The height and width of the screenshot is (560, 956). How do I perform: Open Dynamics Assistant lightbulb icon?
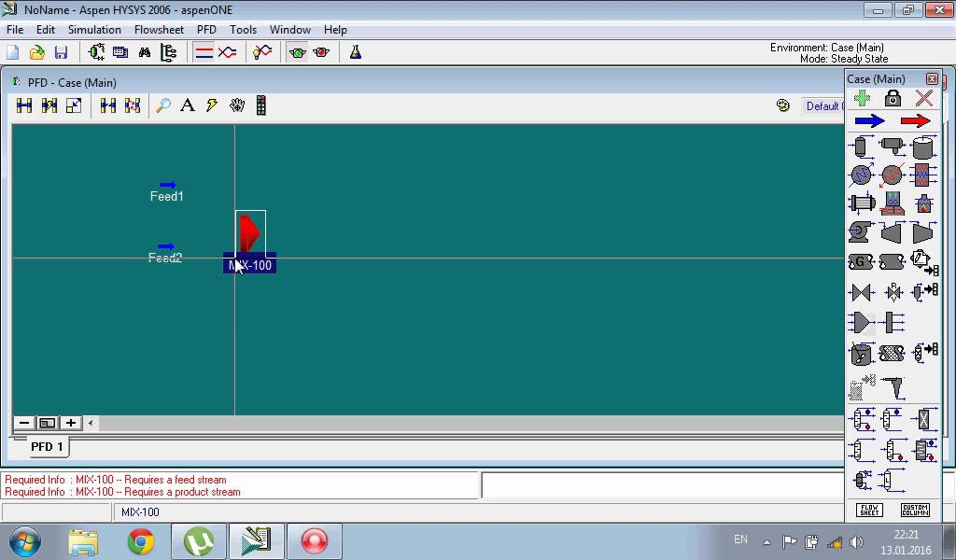[x=262, y=52]
